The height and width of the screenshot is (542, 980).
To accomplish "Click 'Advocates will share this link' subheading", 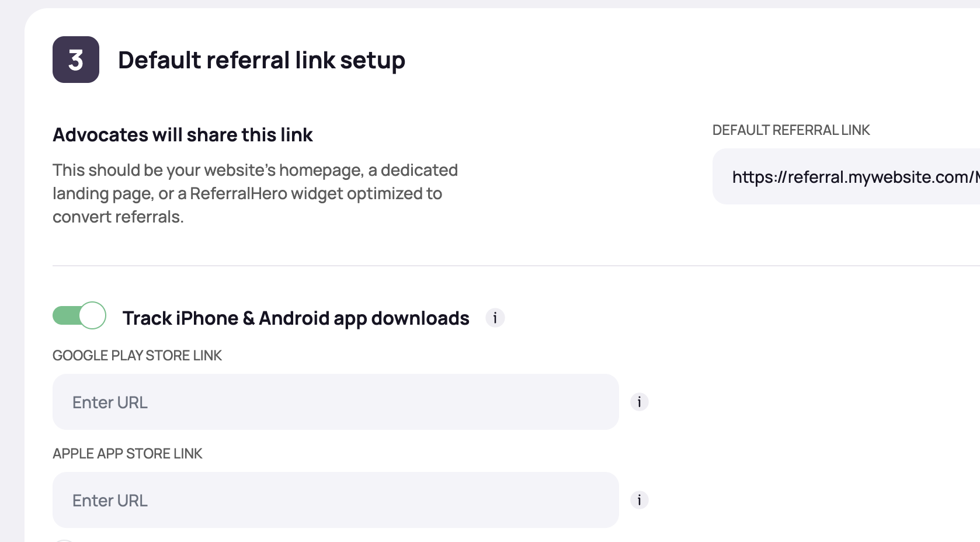I will point(183,135).
